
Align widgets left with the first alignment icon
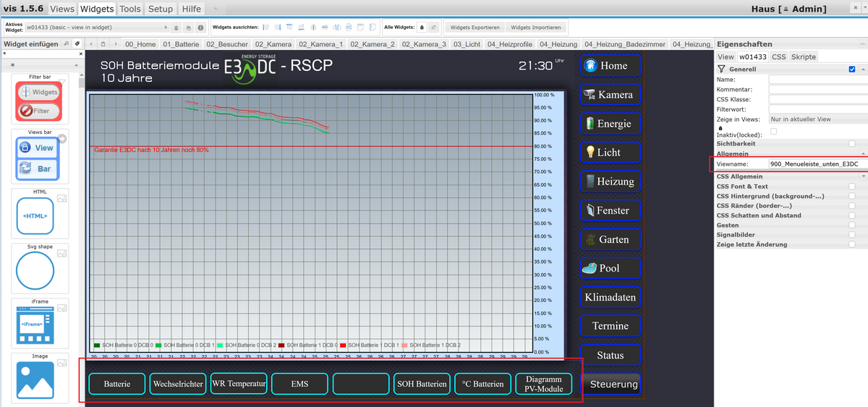pyautogui.click(x=266, y=27)
